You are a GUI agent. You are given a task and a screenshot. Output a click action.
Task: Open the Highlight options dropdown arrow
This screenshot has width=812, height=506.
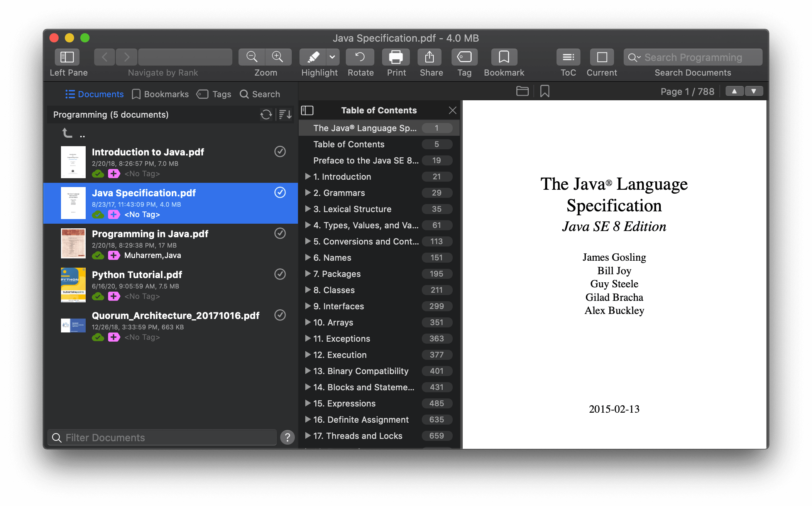(332, 57)
